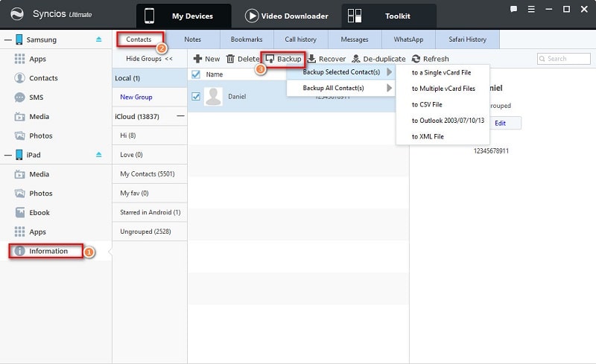
Task: Select the Love (0) group
Action: [150, 155]
